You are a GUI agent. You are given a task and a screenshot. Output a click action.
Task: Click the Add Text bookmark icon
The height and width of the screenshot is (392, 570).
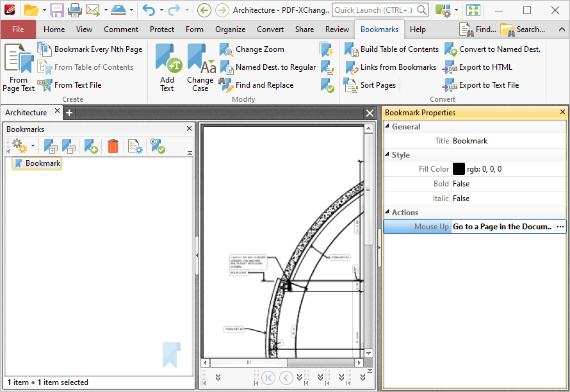(x=168, y=58)
